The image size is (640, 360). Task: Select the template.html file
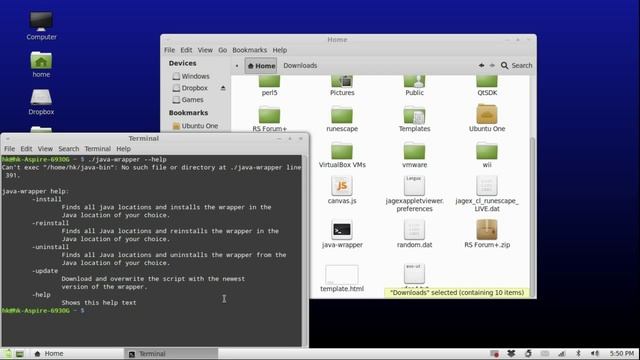click(342, 278)
